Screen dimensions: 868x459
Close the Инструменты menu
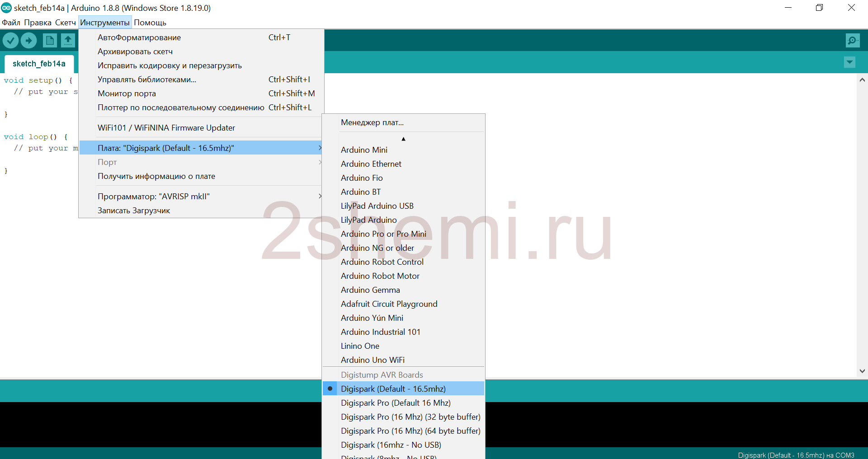105,23
